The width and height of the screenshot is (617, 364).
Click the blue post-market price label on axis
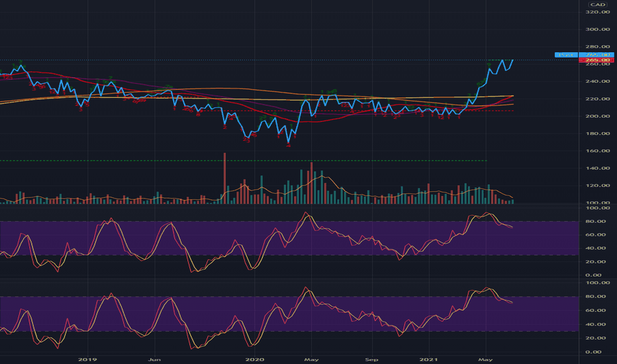tap(596, 55)
